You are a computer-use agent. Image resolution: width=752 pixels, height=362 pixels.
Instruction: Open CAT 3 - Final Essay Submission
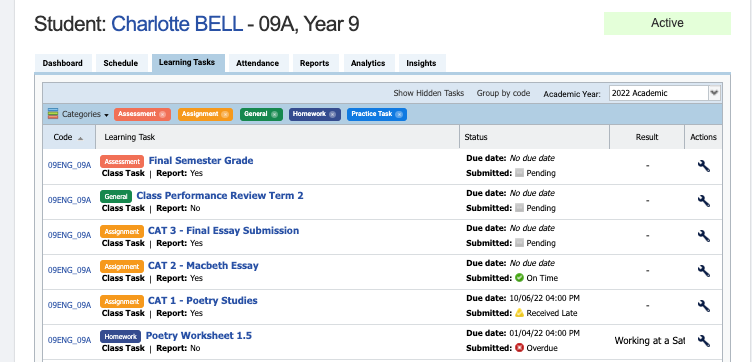[223, 231]
